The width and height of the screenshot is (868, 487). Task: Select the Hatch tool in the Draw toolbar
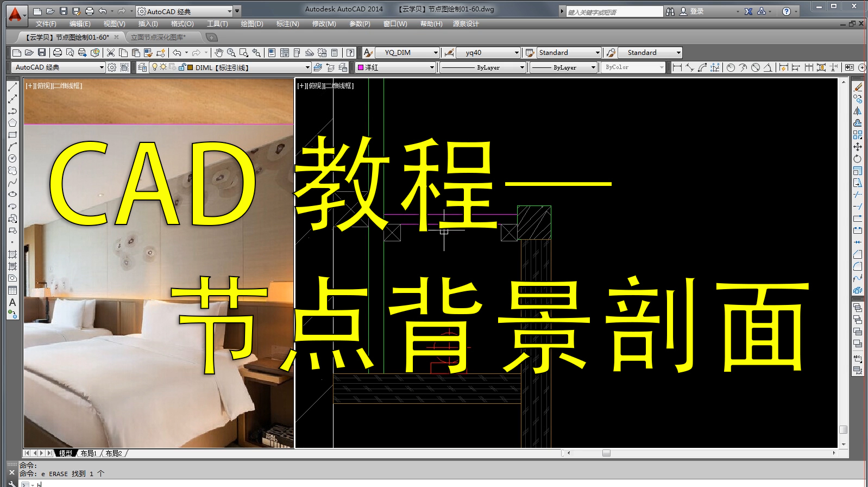pos(12,254)
